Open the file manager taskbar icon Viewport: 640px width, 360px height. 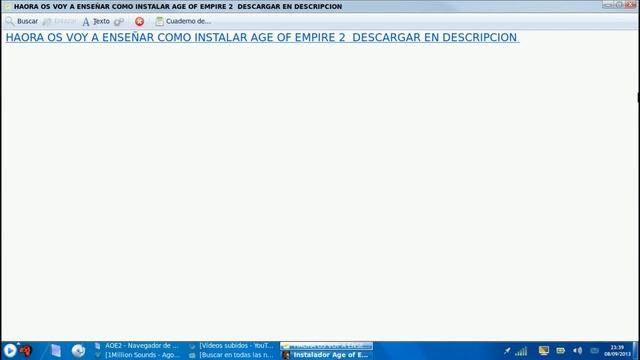(56, 351)
